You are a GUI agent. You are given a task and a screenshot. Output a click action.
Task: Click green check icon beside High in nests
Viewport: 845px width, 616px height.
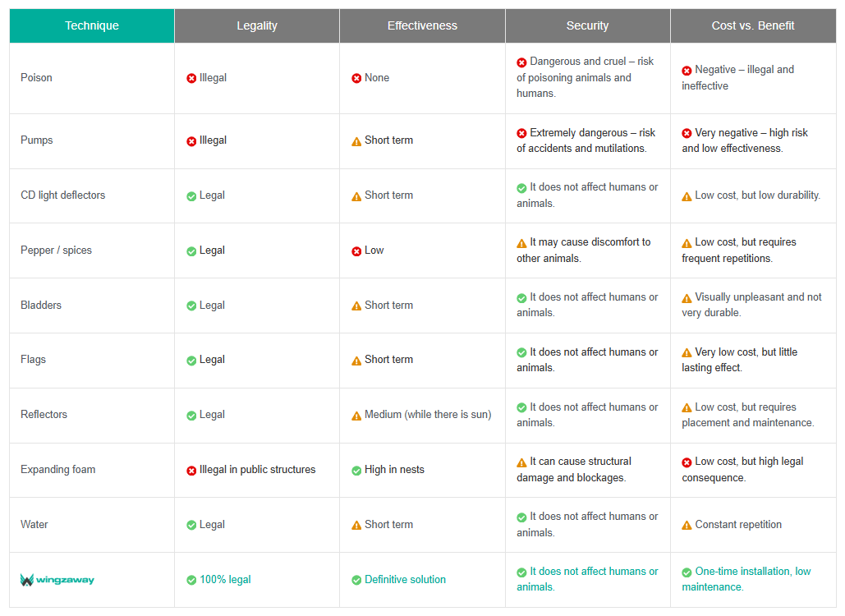pos(356,471)
